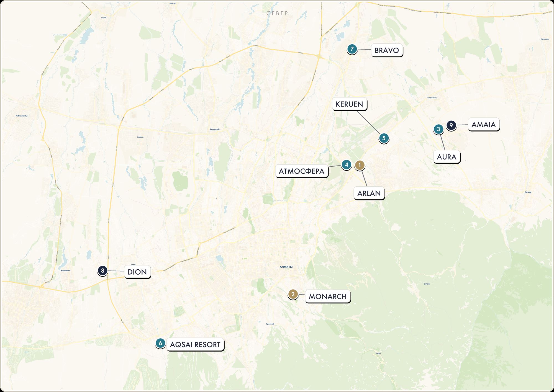The image size is (554, 392).
Task: Select the gold marker number 1
Action: (x=360, y=165)
